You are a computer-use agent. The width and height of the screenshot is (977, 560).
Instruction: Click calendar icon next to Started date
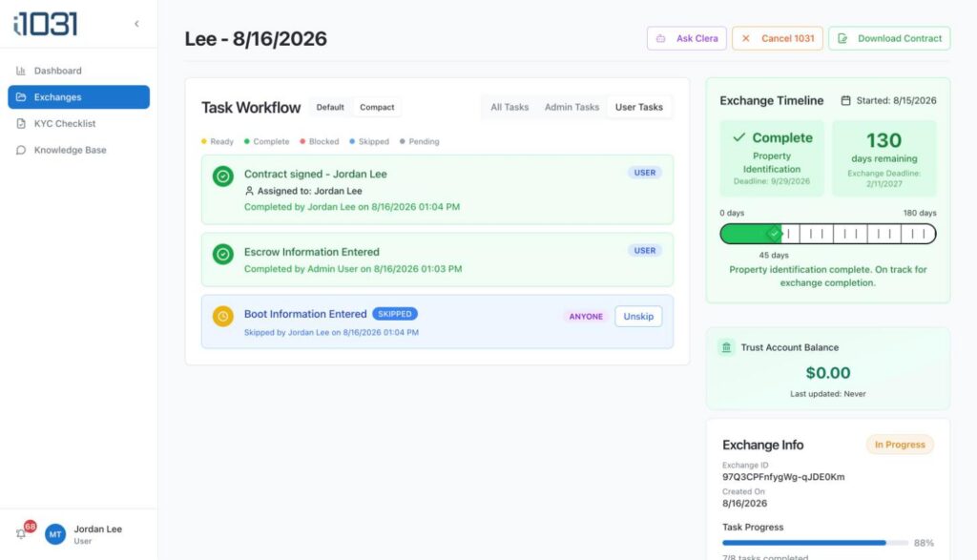[845, 100]
